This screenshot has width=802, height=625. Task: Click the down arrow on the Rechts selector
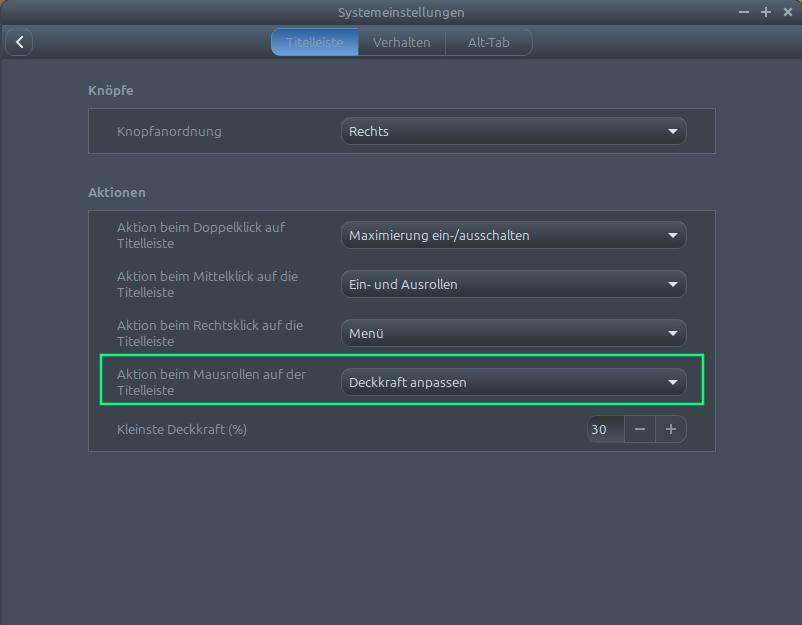[674, 131]
